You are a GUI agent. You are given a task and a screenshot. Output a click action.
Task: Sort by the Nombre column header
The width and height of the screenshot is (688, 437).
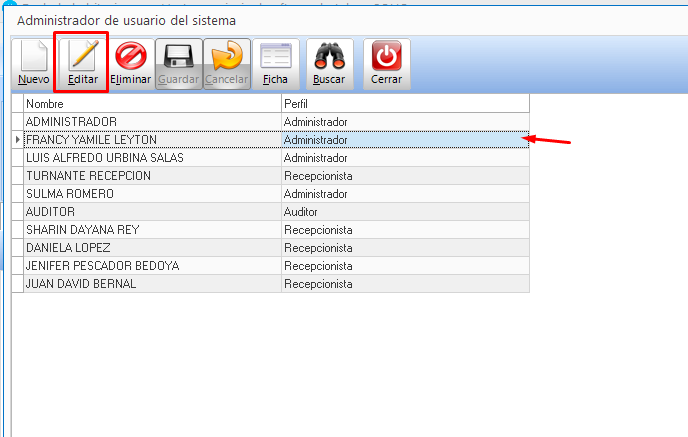(x=152, y=104)
